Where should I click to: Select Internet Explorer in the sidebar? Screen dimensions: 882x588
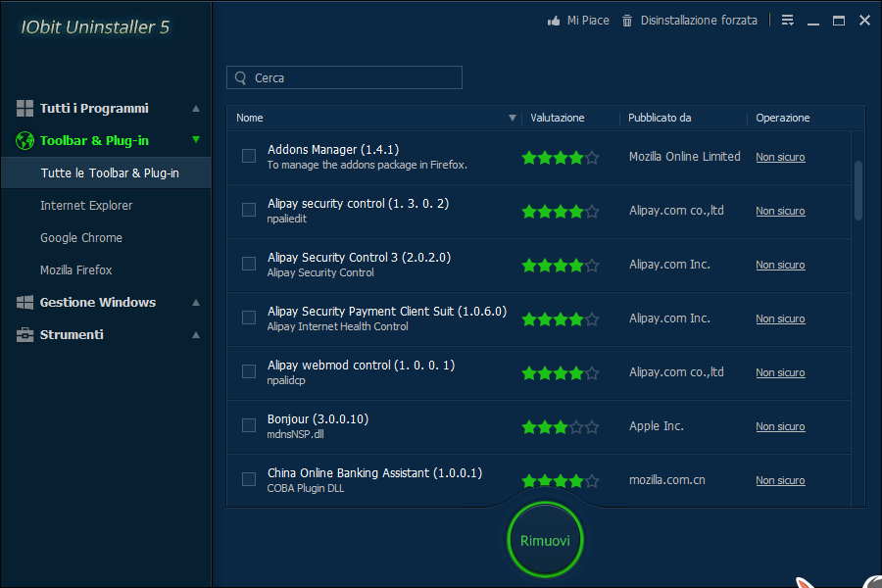click(x=86, y=206)
